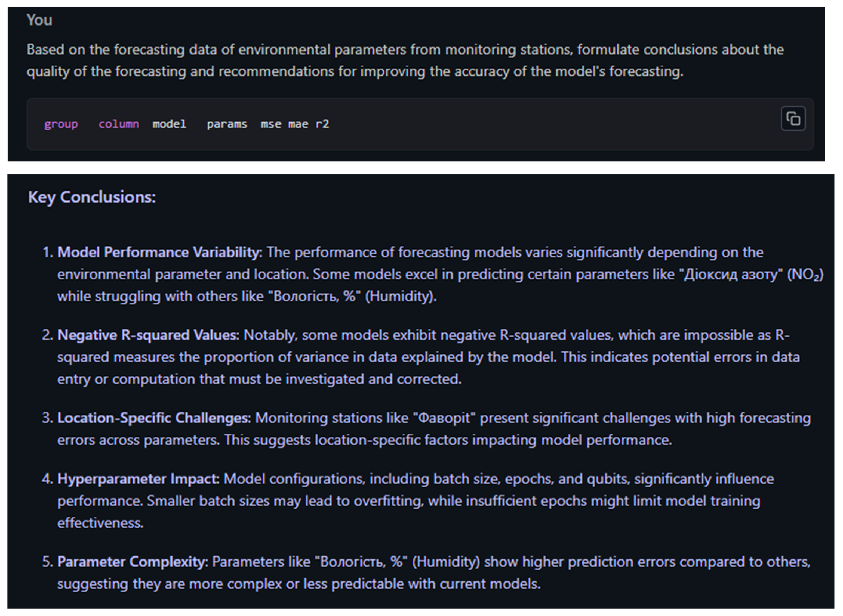843x616 pixels.
Task: Click 'mse' text in code block
Action: (x=270, y=124)
